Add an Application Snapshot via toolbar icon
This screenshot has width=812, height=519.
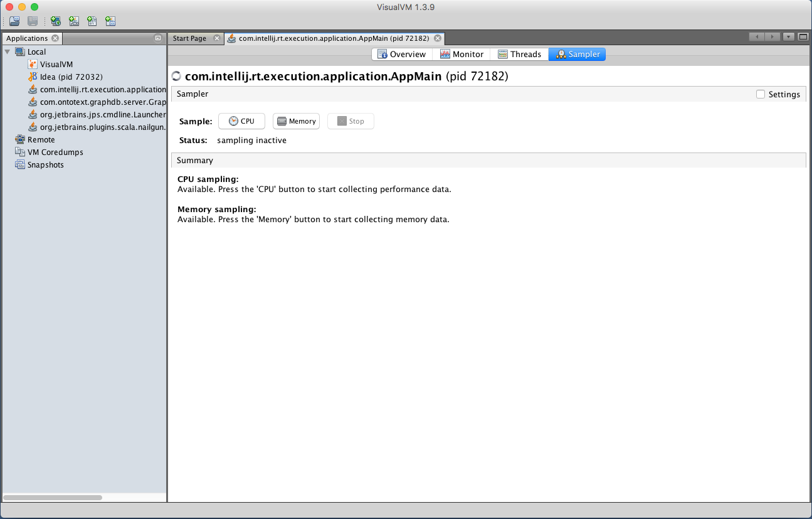coord(110,21)
